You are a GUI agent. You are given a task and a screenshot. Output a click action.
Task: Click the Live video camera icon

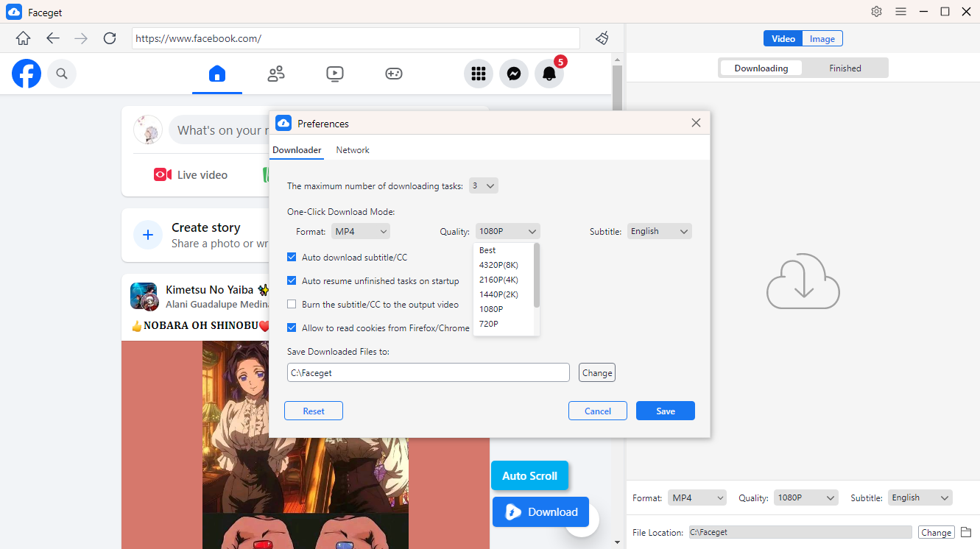point(163,174)
